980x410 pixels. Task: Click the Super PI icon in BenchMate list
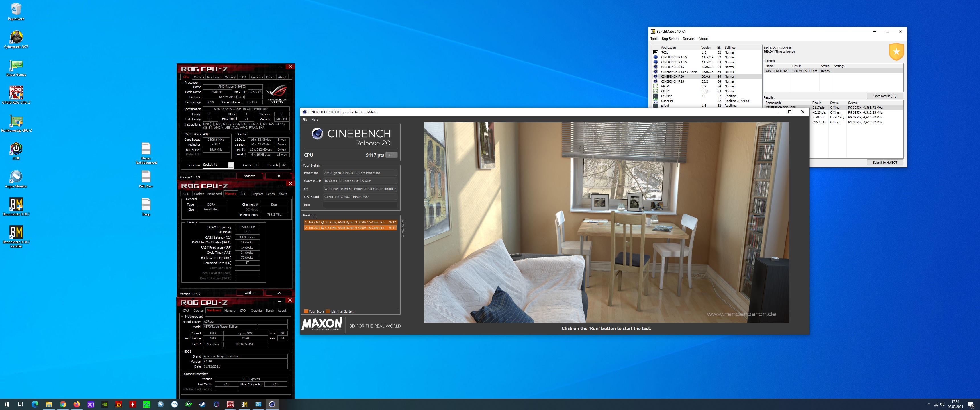point(656,101)
